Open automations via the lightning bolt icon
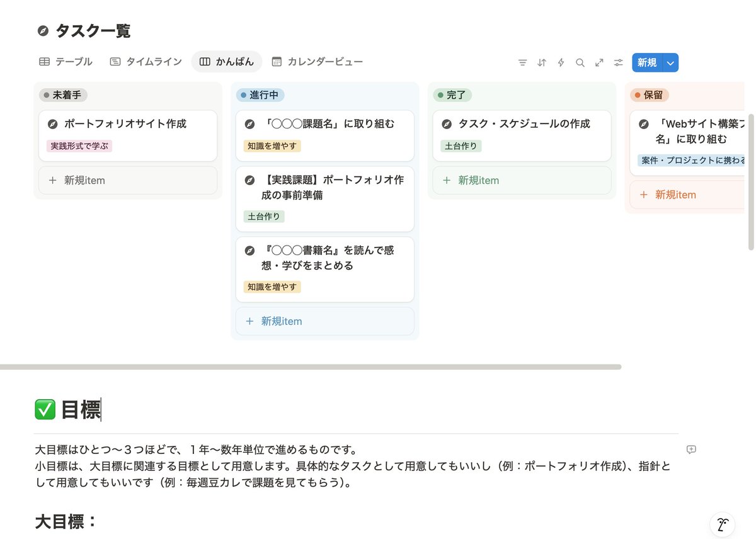 561,62
